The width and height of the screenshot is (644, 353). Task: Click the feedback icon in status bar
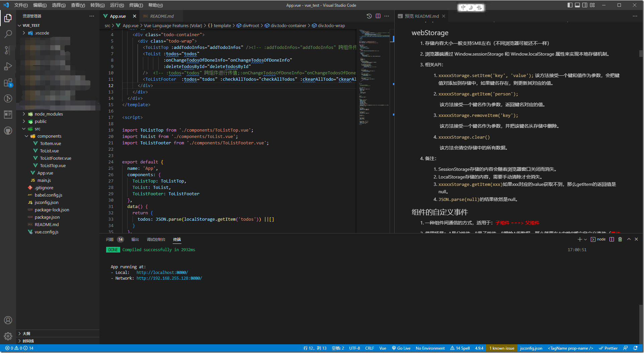click(625, 348)
